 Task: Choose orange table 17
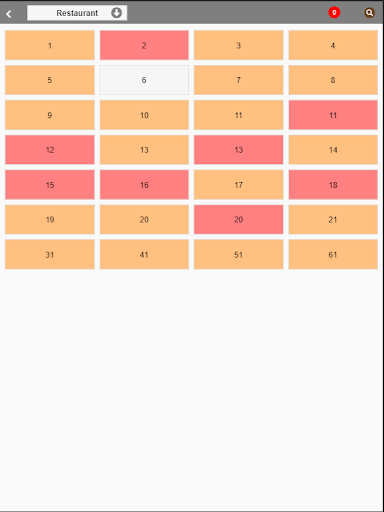coord(238,185)
